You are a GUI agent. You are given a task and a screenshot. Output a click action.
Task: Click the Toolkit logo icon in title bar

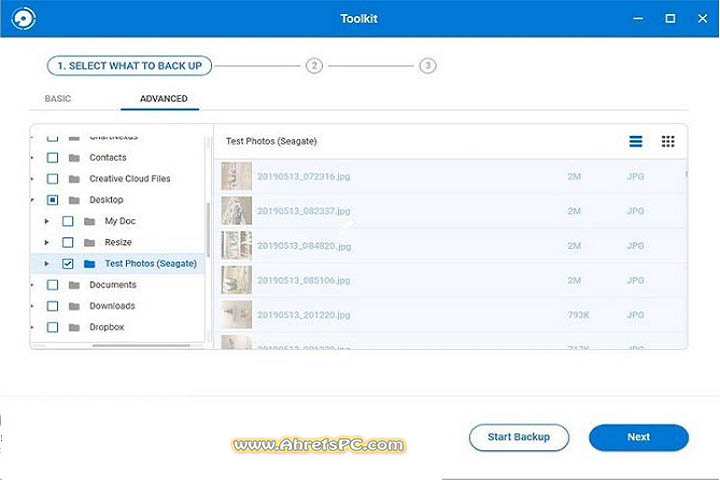23,18
